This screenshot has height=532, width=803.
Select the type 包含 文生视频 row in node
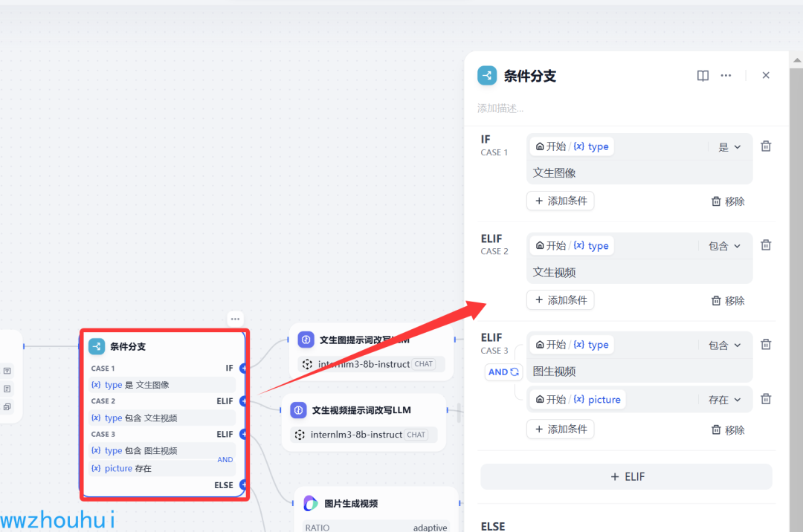pos(162,418)
